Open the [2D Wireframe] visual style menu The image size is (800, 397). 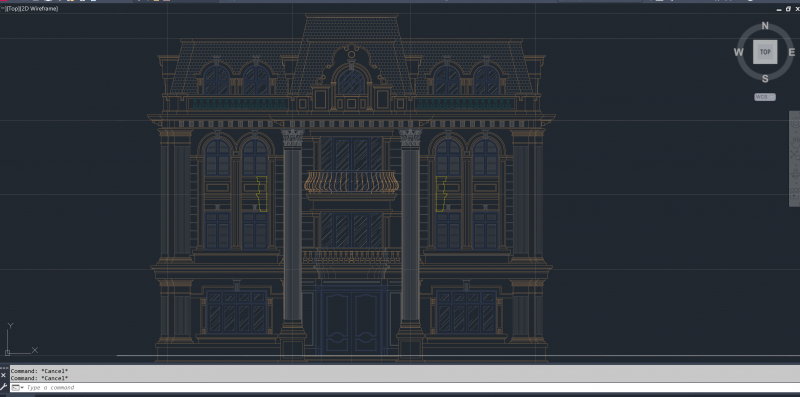[38, 9]
